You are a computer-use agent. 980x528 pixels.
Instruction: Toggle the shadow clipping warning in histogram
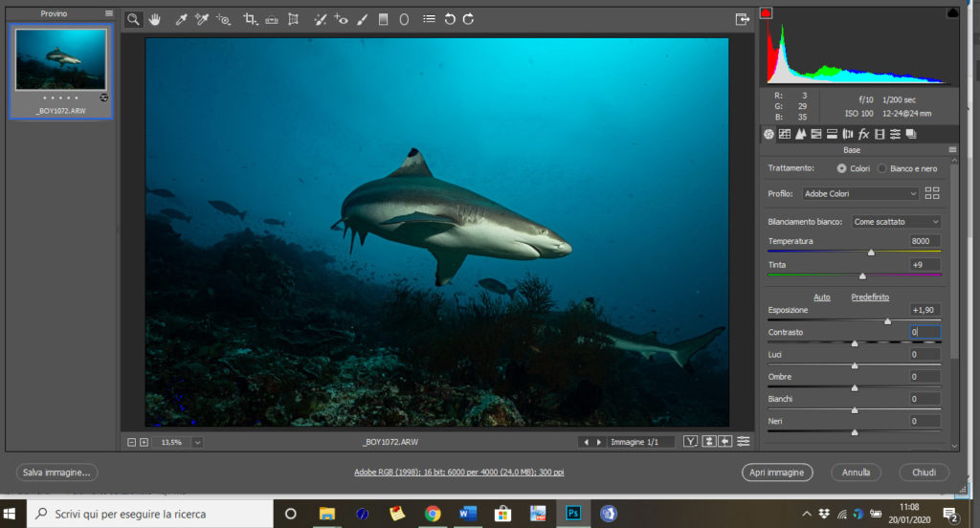click(x=766, y=13)
